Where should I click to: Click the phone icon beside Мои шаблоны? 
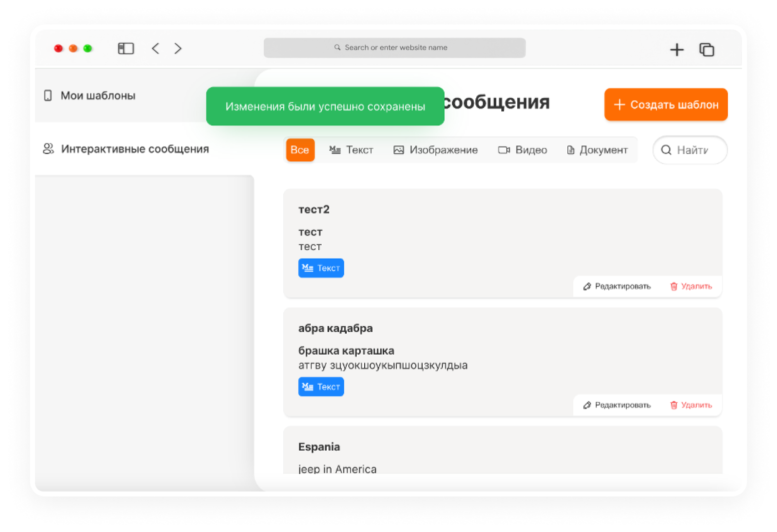point(48,95)
